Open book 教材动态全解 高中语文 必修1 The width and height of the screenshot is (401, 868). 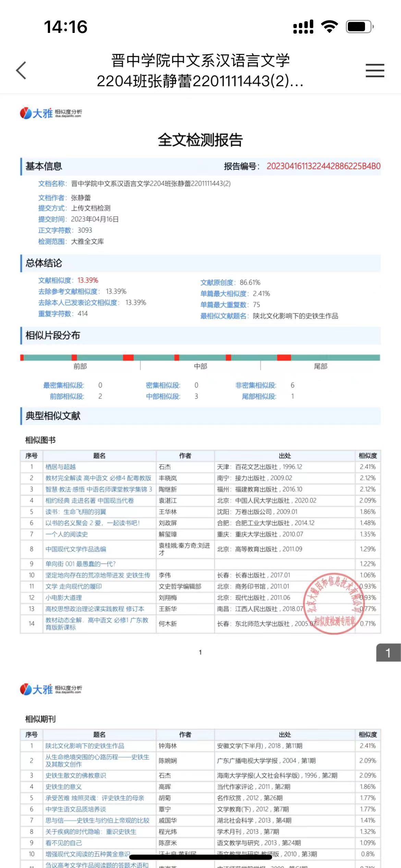pos(97,624)
